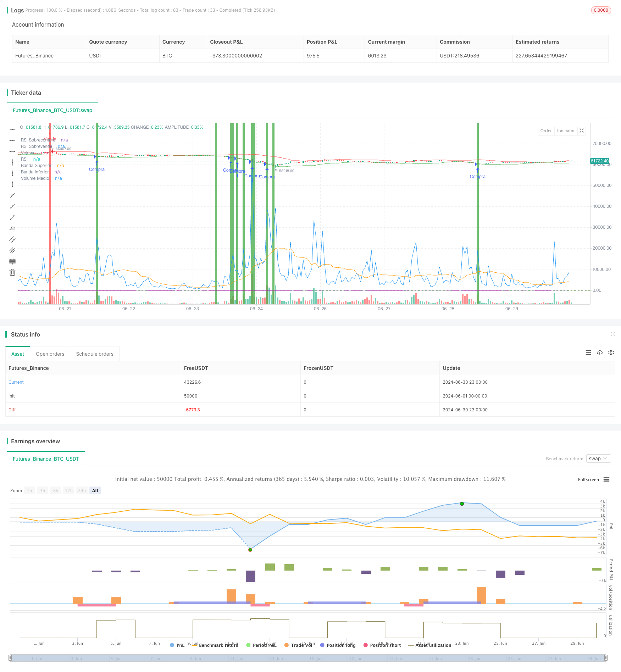621x672 pixels.
Task: Open the earnings chart FullScreen view
Action: pyautogui.click(x=588, y=479)
